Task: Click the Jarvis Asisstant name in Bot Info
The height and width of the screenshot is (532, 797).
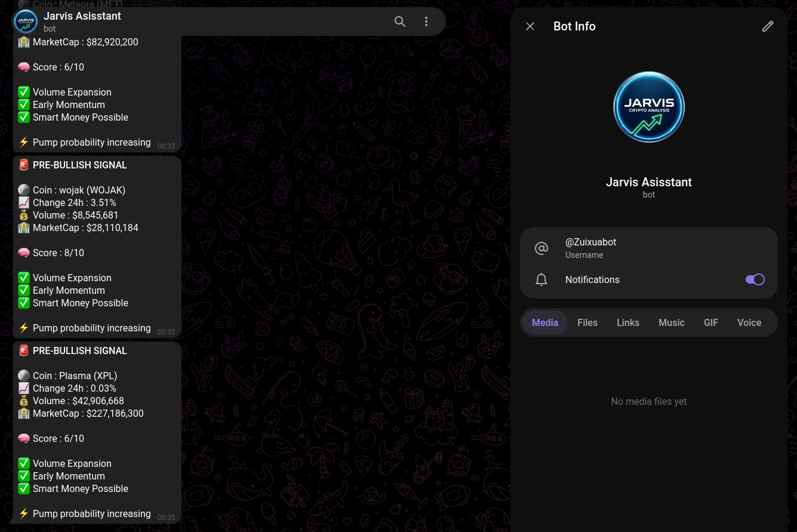Action: coord(649,182)
